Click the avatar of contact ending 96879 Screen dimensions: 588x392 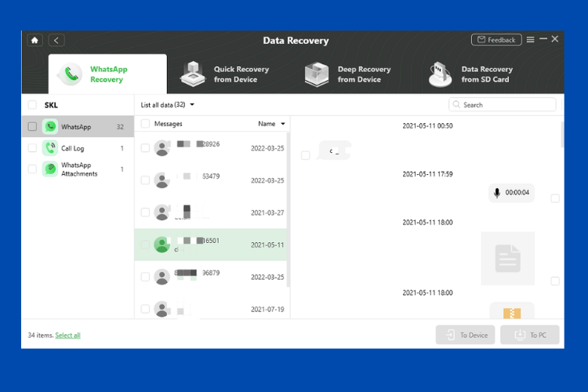[162, 277]
